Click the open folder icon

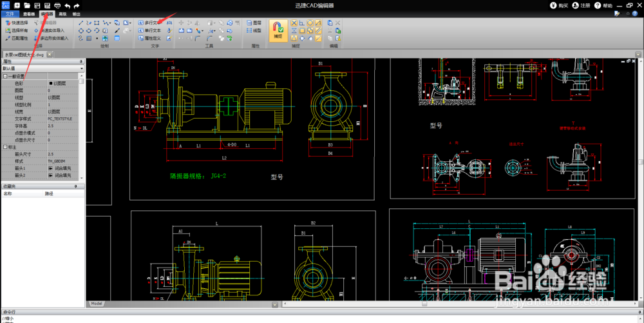coord(26,6)
